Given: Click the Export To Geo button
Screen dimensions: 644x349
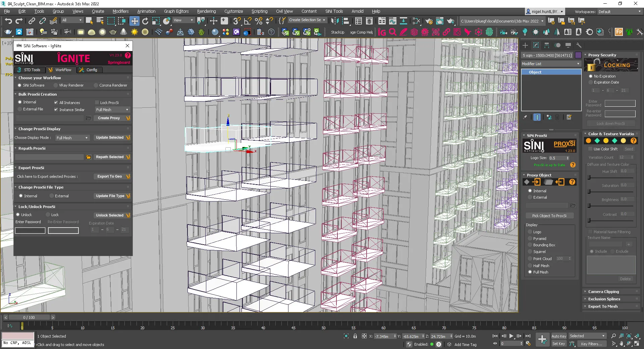Looking at the screenshot, I should click(112, 177).
